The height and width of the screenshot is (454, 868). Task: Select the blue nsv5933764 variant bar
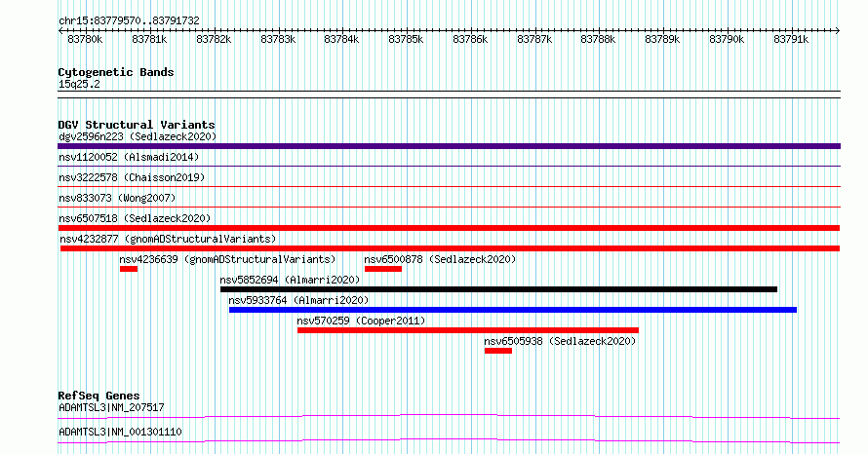click(x=513, y=310)
